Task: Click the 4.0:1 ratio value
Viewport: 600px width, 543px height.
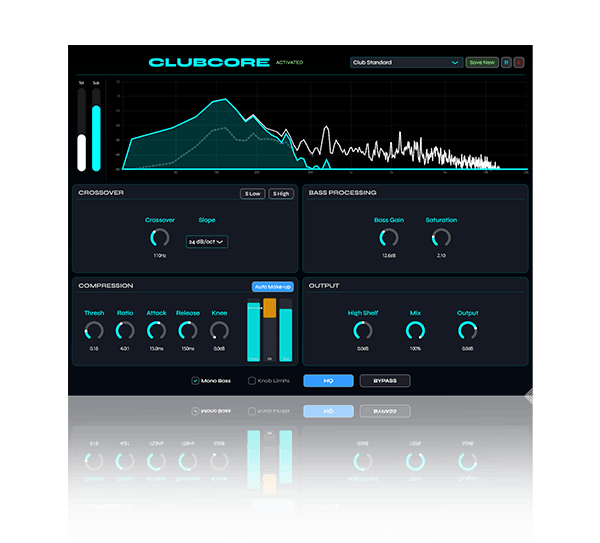Action: pyautogui.click(x=125, y=349)
